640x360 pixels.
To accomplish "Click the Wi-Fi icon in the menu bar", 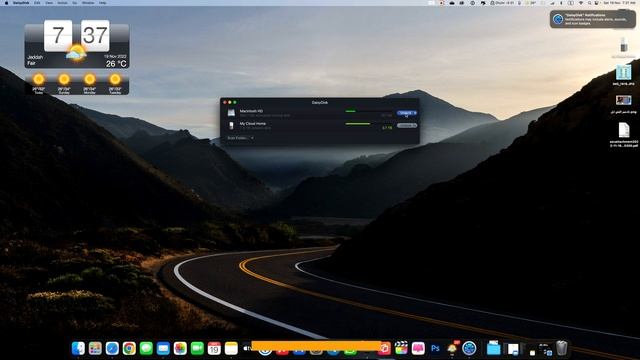I will click(581, 3).
